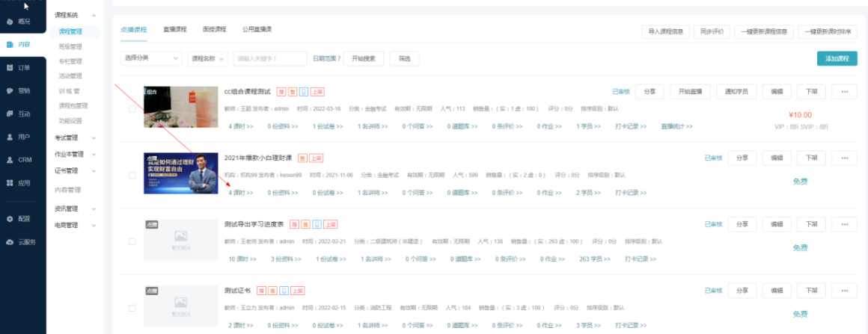Switch to the 面授课程 tab
The width and height of the screenshot is (868, 334).
(214, 29)
